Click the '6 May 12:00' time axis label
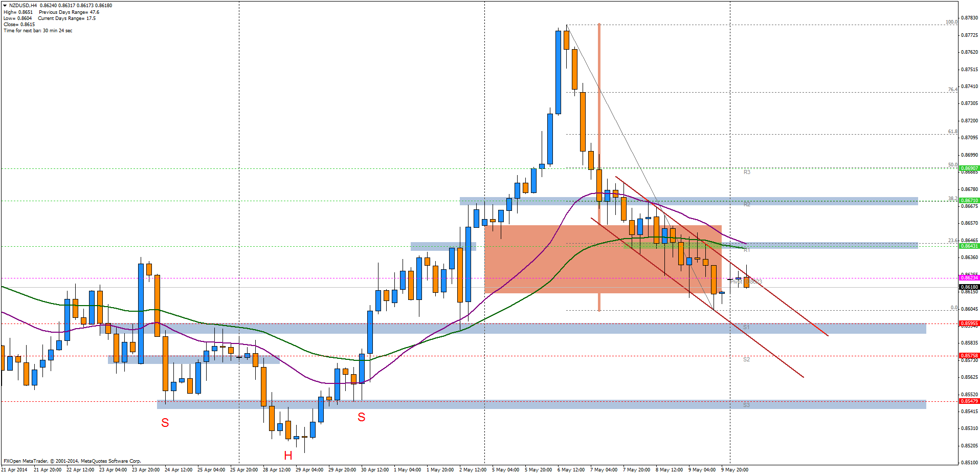The width and height of the screenshot is (980, 474). pos(571,470)
